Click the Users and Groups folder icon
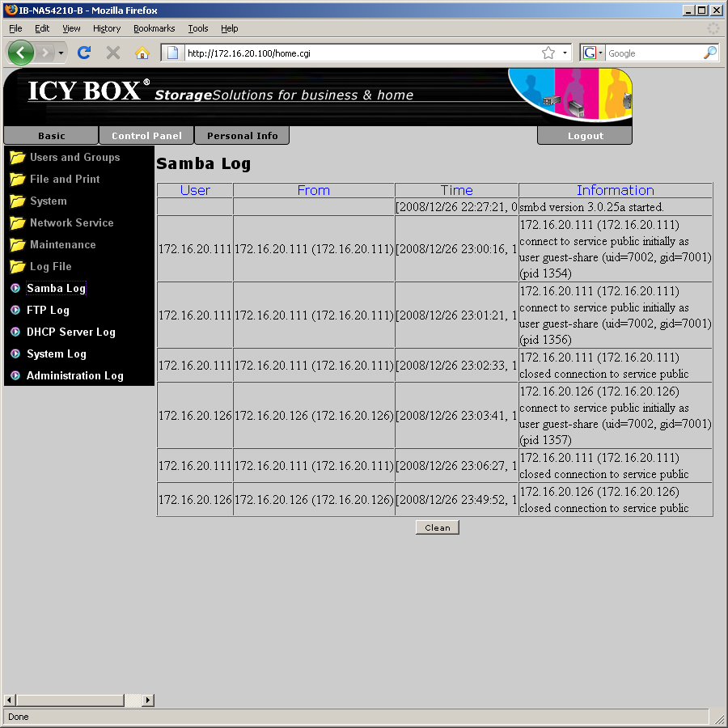 pos(18,158)
